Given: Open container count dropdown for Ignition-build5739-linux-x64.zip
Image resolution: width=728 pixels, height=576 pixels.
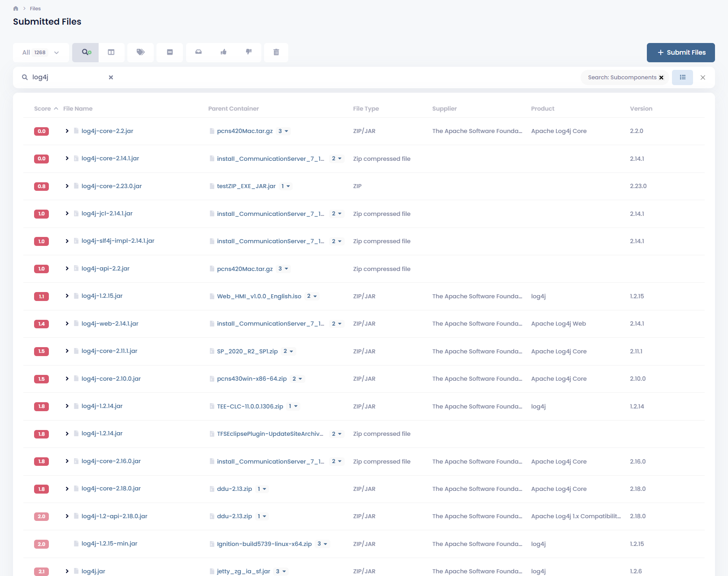Looking at the screenshot, I should (322, 544).
